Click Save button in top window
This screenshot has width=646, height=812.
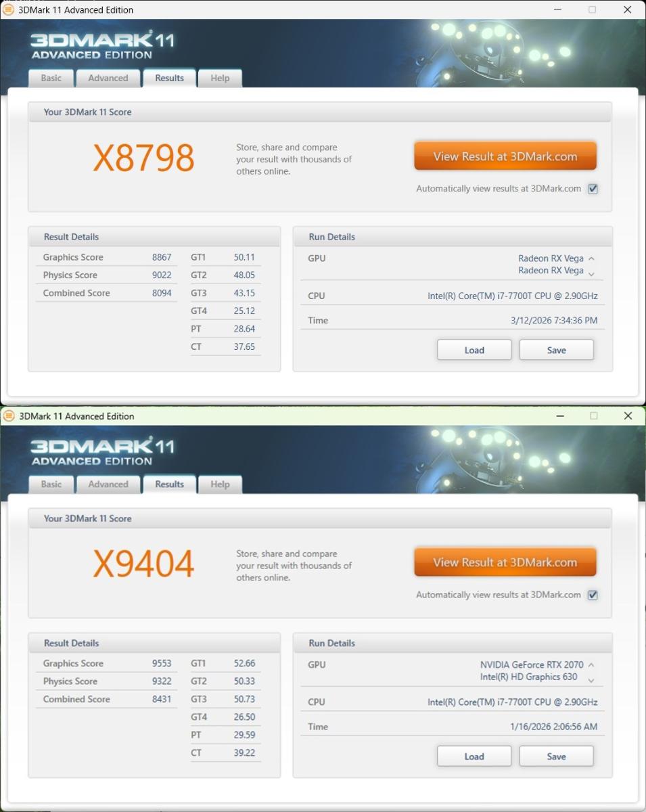[x=557, y=350]
